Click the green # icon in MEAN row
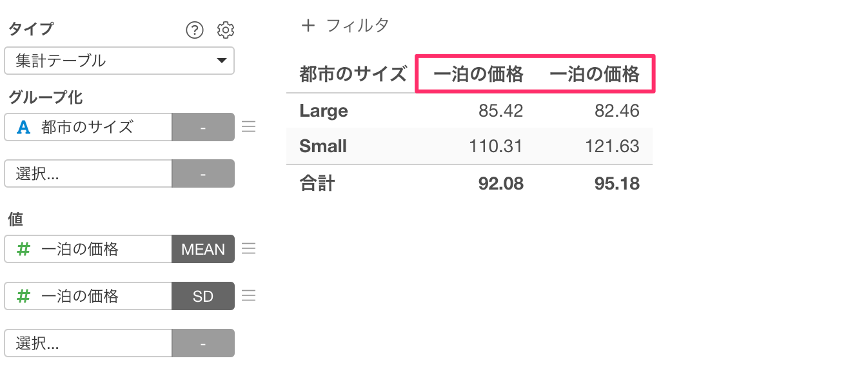This screenshot has width=868, height=374. (24, 249)
